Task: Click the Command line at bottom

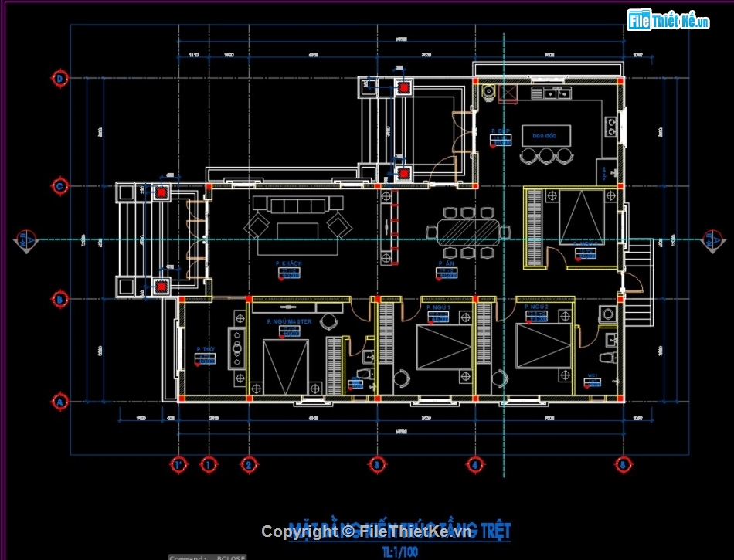Action: [207, 556]
